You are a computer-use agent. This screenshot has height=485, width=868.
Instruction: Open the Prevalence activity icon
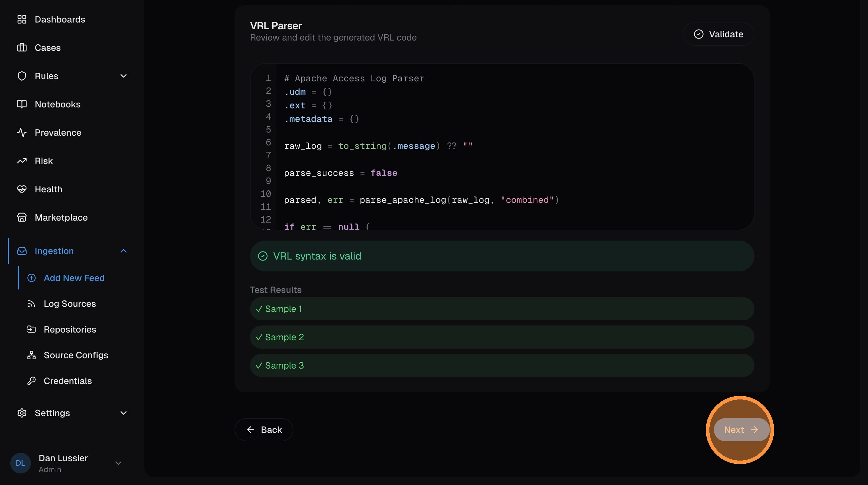tap(22, 133)
